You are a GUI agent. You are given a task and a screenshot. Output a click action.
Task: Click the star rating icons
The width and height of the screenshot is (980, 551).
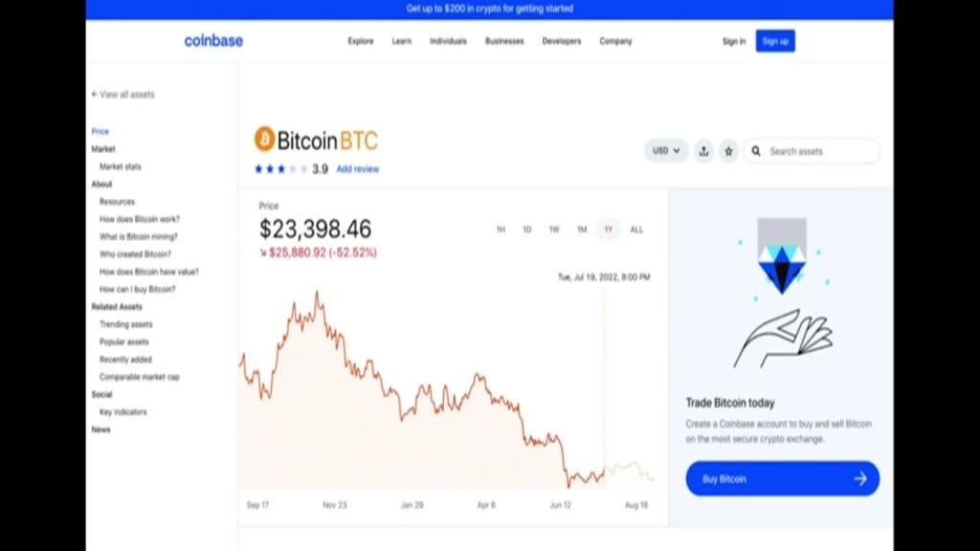tap(280, 169)
